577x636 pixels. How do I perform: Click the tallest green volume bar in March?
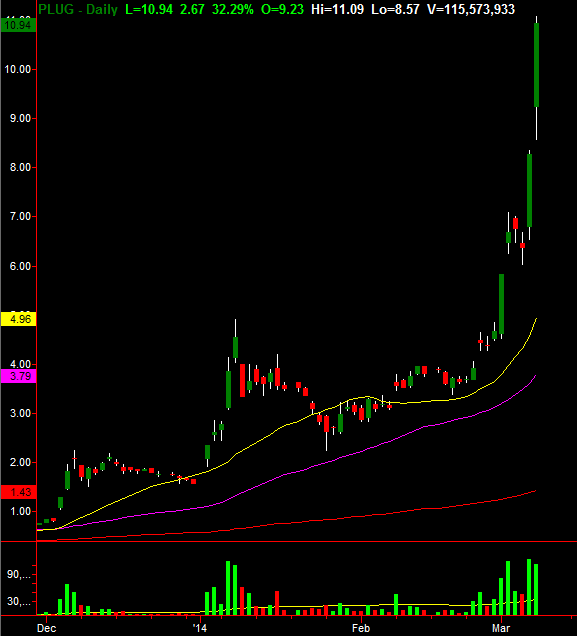pyautogui.click(x=529, y=587)
